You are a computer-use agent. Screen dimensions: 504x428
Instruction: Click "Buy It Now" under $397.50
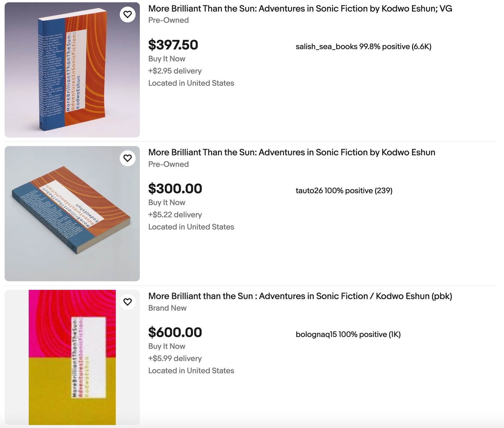tap(167, 59)
